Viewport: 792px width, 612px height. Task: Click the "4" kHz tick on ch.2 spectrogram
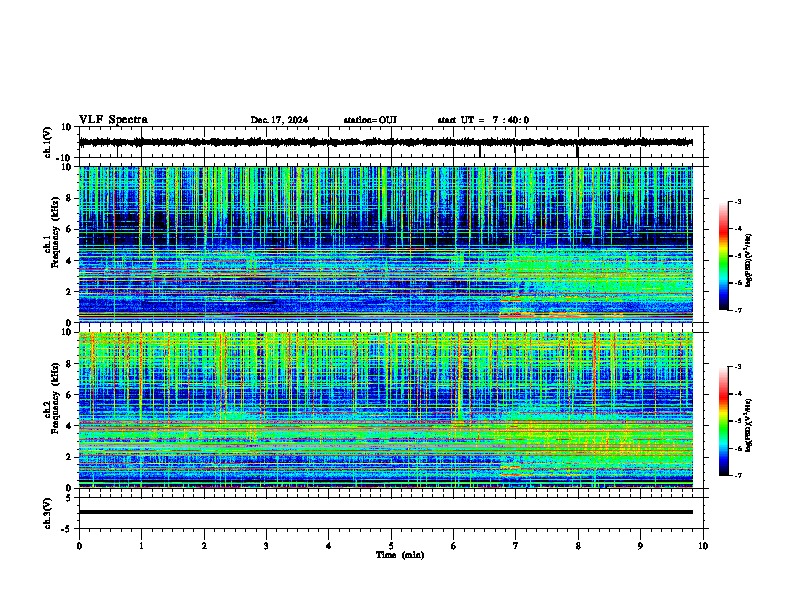click(x=69, y=426)
